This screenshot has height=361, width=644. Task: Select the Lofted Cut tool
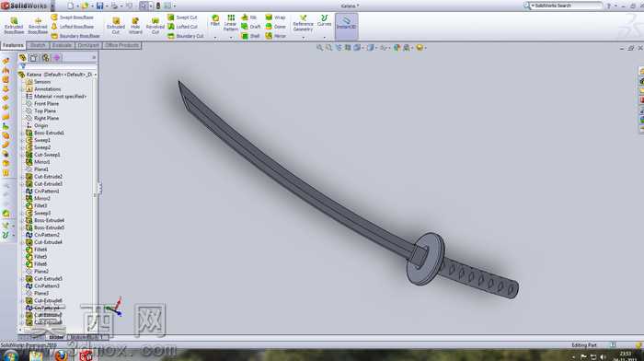[182, 27]
